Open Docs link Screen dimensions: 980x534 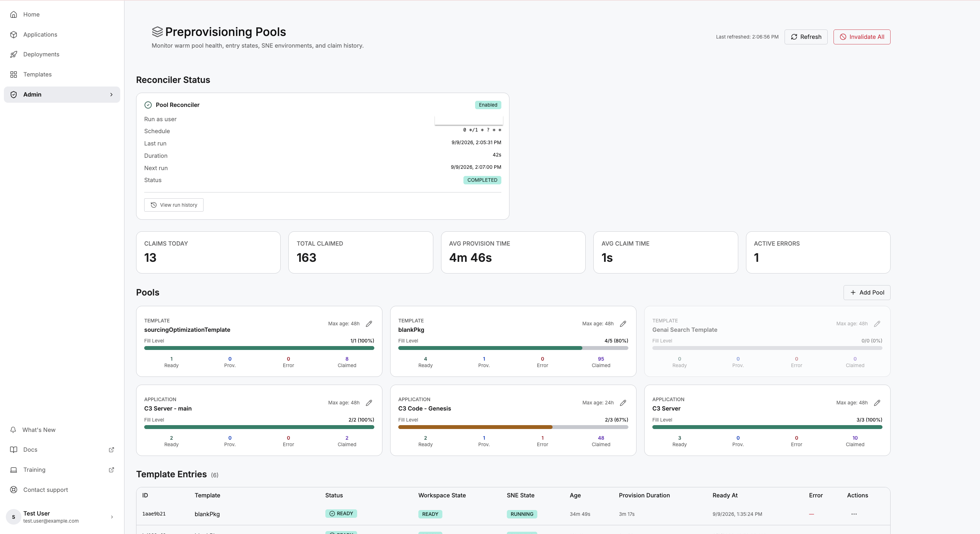30,449
